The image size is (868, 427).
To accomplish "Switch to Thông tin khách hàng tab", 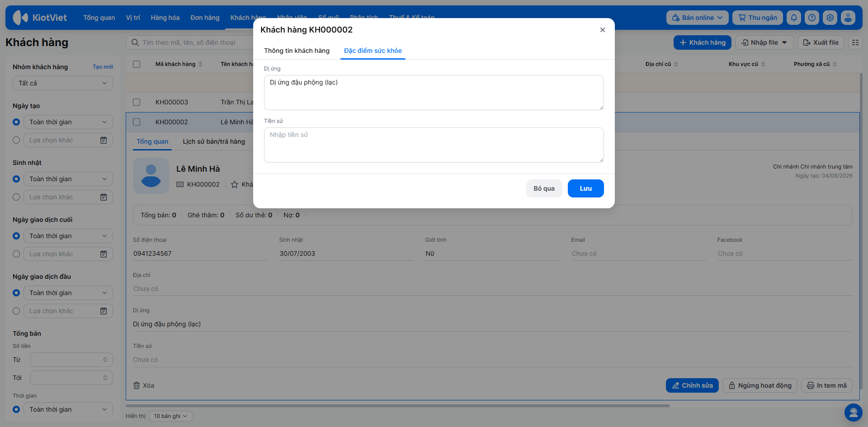I will click(297, 51).
